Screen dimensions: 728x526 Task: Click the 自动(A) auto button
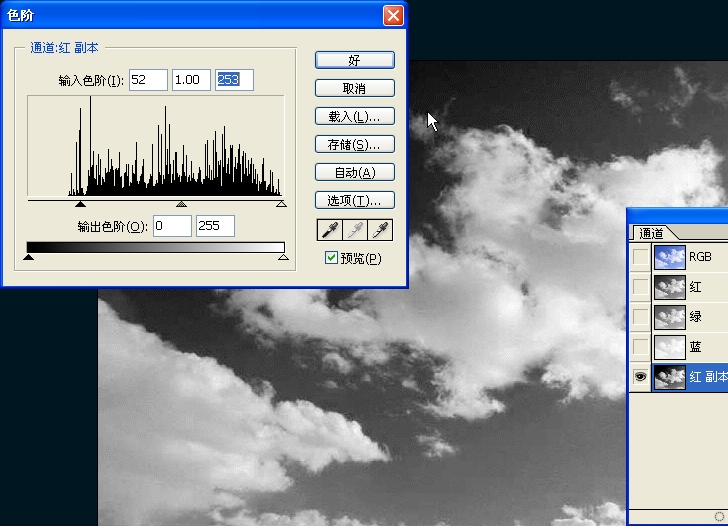355,172
